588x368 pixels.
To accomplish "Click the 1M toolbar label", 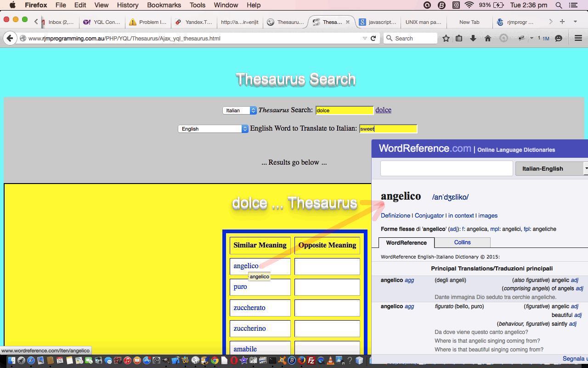I will (545, 39).
